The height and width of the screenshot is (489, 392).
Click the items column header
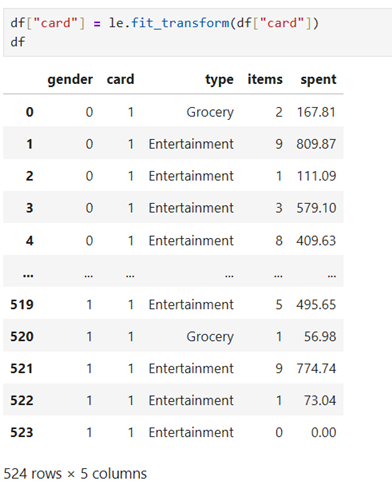pos(265,79)
